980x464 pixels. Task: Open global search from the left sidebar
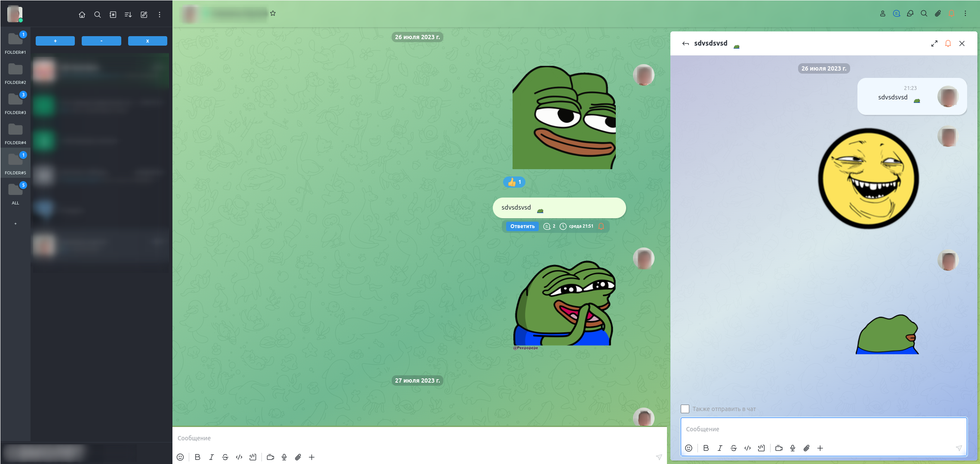[x=98, y=14]
